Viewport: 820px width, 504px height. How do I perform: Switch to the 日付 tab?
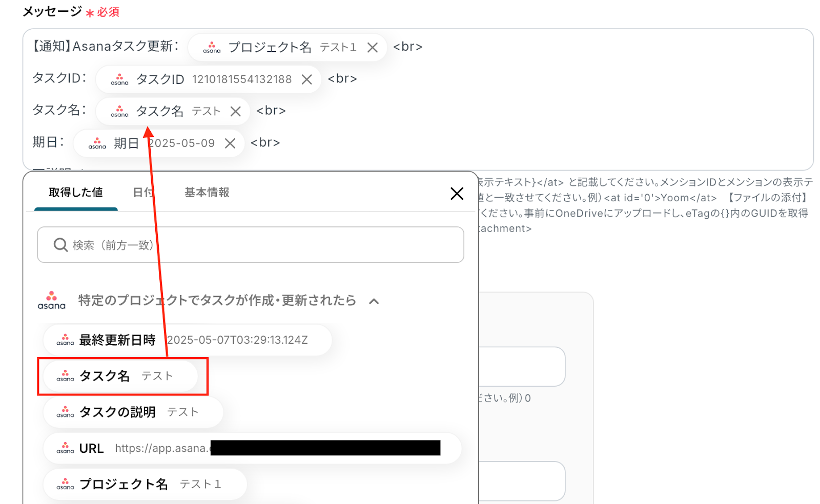coord(143,193)
